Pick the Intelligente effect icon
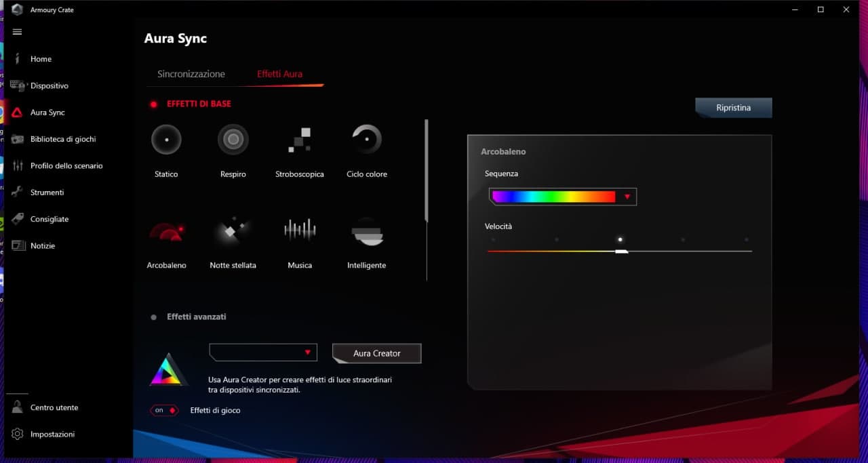 (367, 231)
